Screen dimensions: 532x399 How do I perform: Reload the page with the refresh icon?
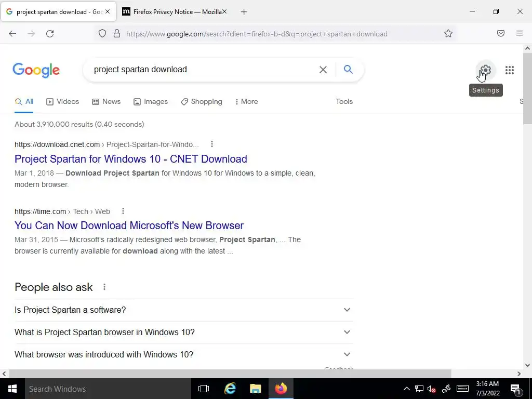[x=50, y=34]
